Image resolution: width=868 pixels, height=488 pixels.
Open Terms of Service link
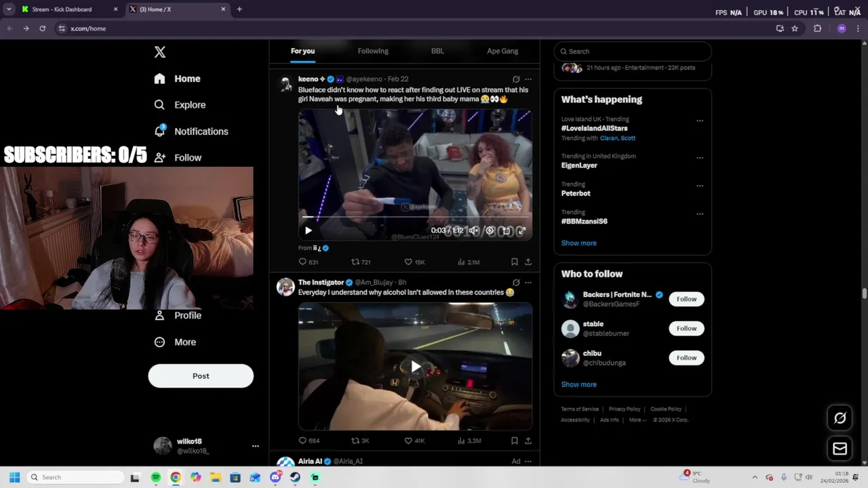580,409
